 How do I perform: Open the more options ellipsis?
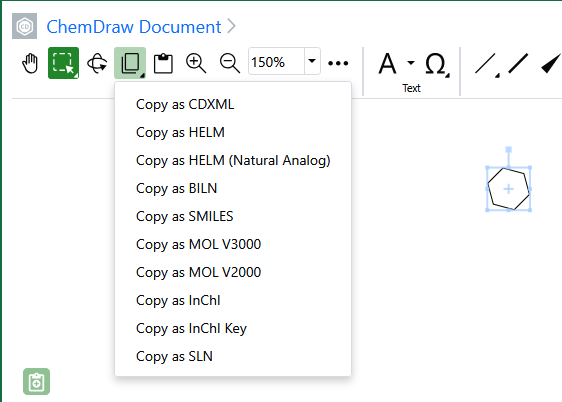point(338,63)
